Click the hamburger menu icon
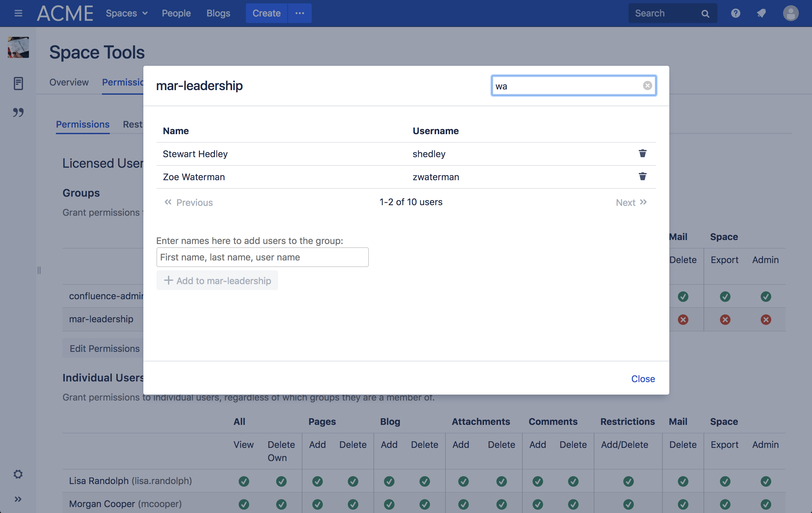 (18, 13)
